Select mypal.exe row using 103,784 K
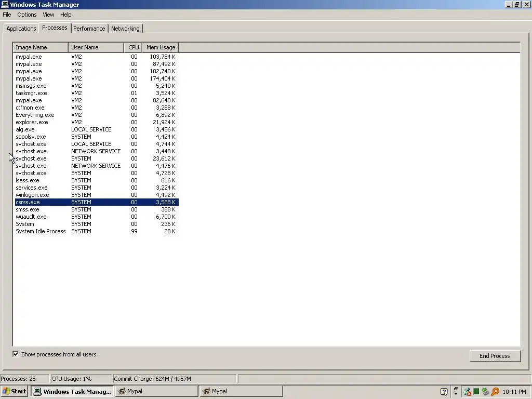The width and height of the screenshot is (532, 399). [96, 57]
